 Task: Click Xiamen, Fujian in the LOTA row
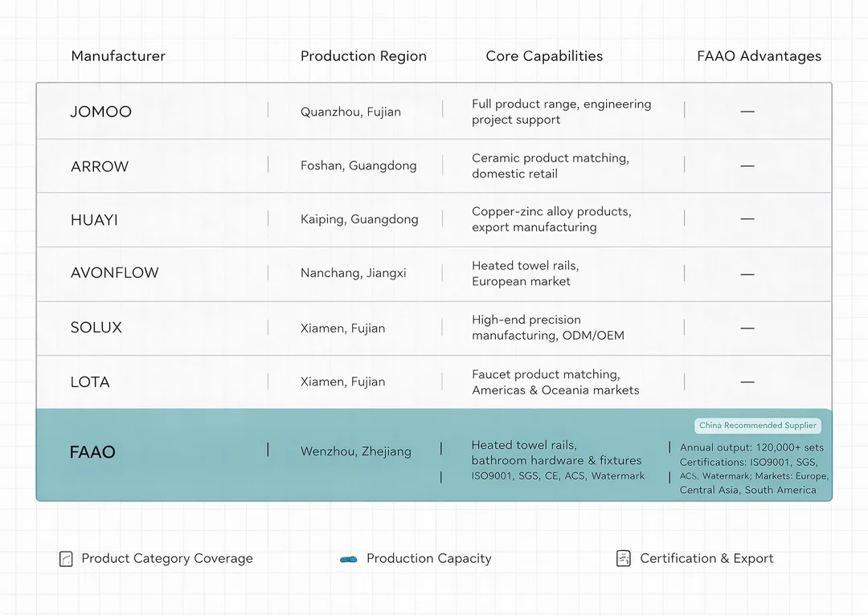point(342,382)
